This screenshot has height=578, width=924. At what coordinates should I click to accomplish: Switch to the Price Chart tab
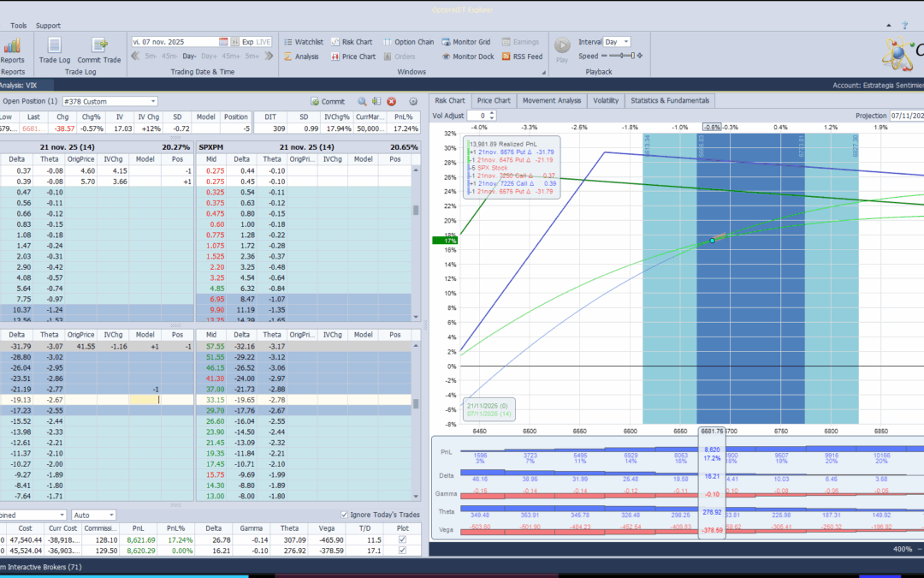[x=494, y=101]
